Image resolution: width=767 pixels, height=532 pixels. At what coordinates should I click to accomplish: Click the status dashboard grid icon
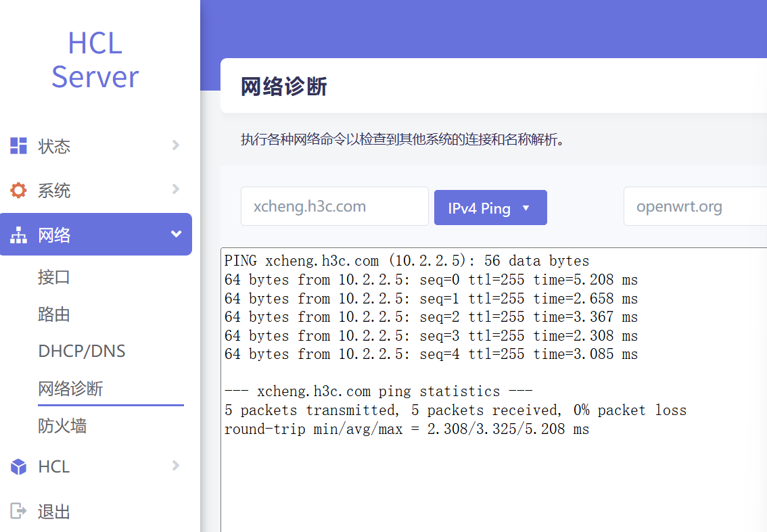18,146
